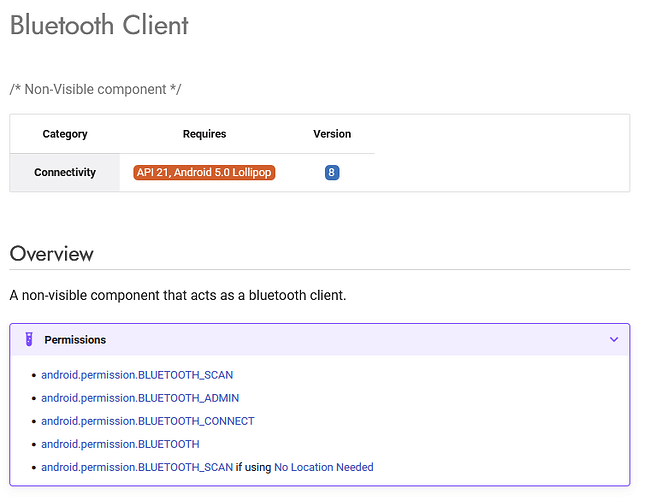Image resolution: width=649 pixels, height=500 pixels.
Task: Open the plain android.permission.BLUETOOTH link
Action: [120, 444]
